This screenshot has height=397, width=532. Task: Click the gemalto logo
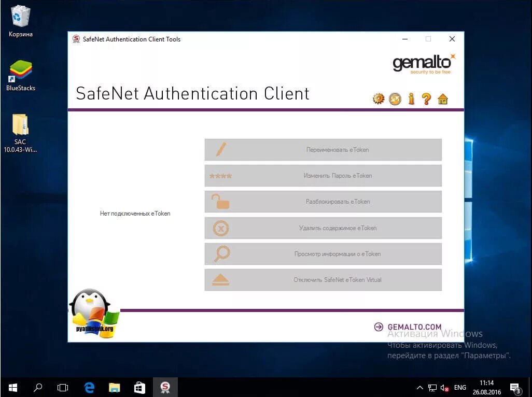(x=424, y=63)
